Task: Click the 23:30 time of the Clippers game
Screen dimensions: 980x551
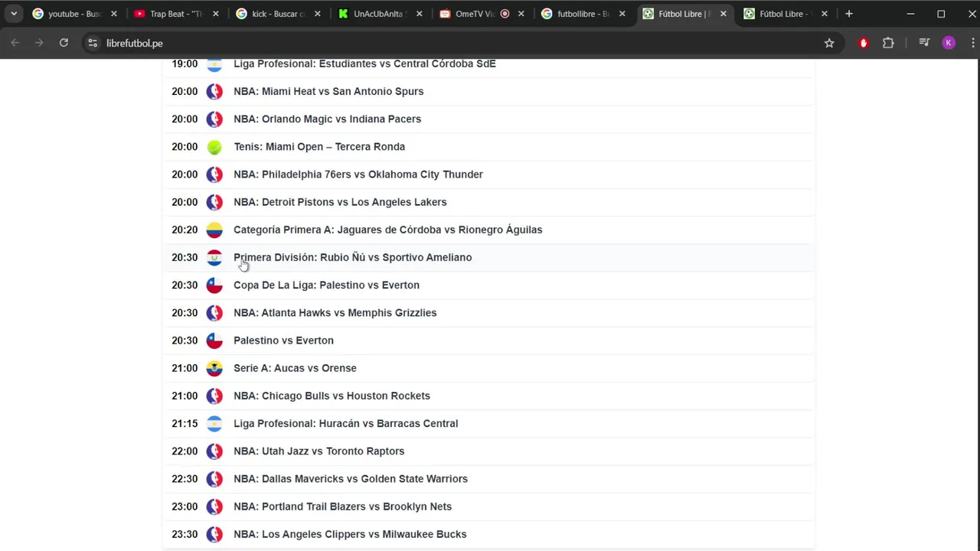Action: (x=185, y=534)
